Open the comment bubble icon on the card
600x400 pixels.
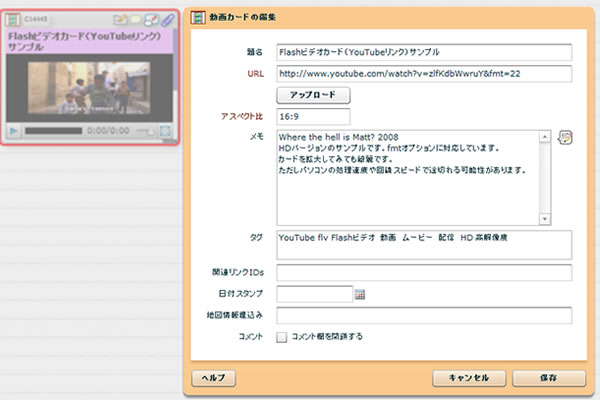(x=136, y=19)
